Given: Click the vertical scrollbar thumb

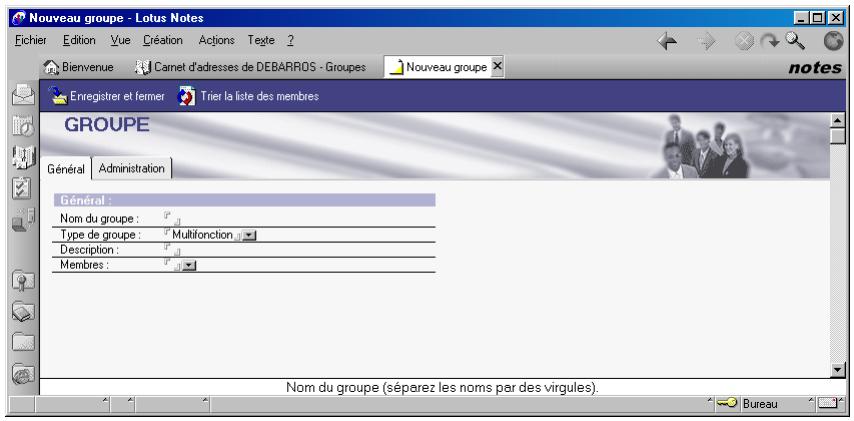Looking at the screenshot, I should click(838, 135).
